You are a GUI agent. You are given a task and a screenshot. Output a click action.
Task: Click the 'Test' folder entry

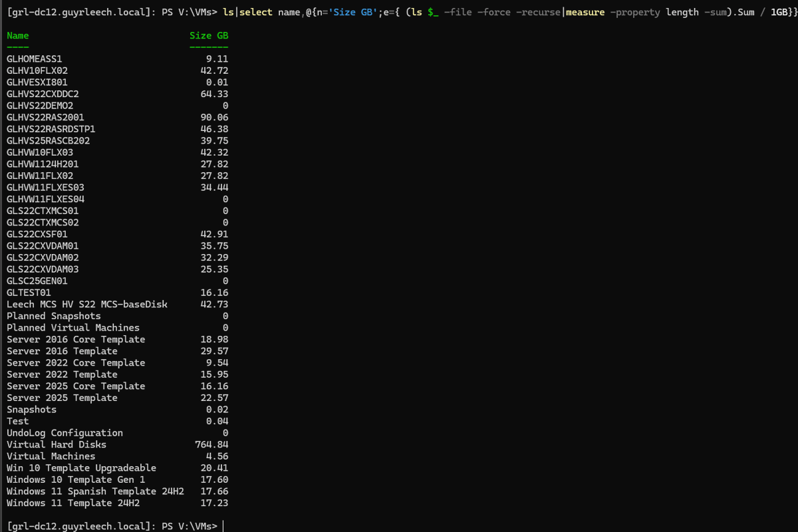tap(18, 421)
